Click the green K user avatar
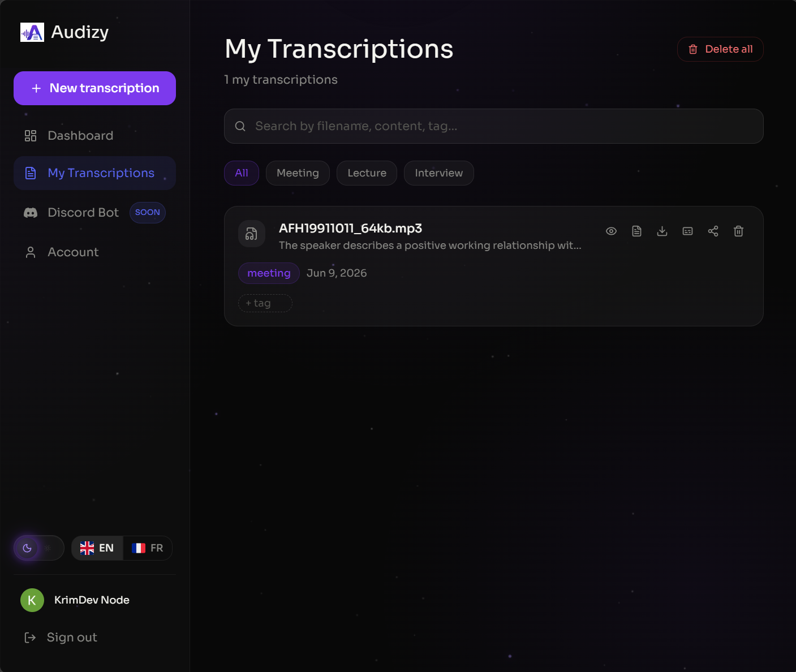This screenshot has height=672, width=796. [32, 600]
